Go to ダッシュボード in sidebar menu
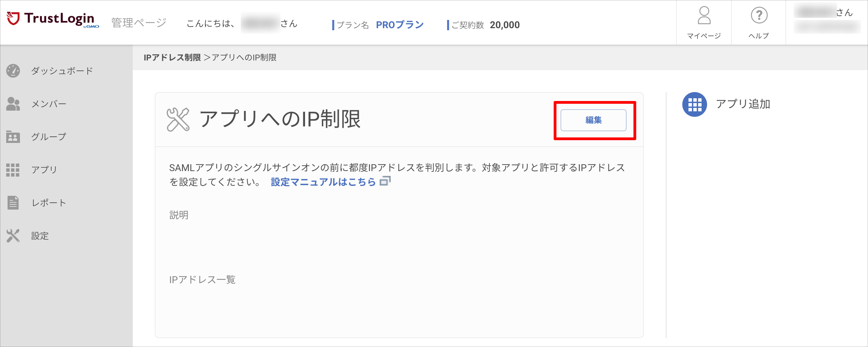Viewport: 868px width, 347px height. click(62, 71)
